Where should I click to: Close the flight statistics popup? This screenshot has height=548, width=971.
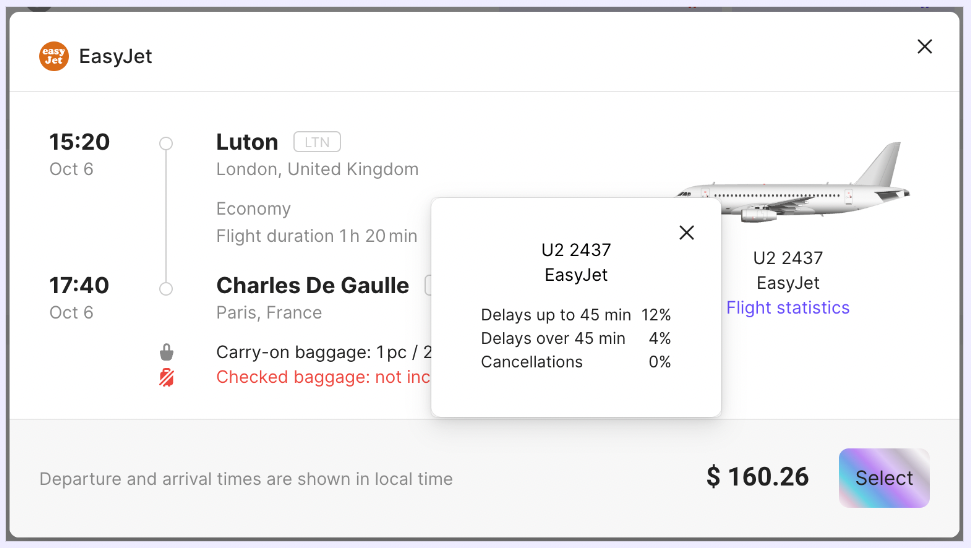[x=686, y=233]
